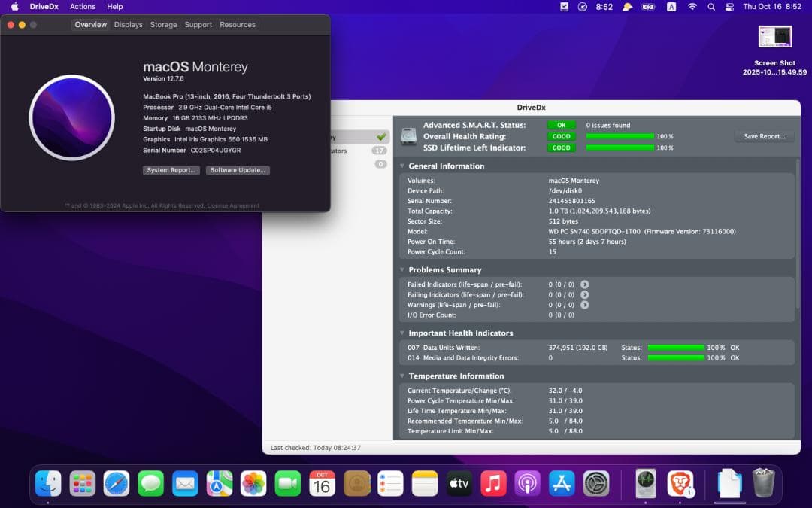812x508 pixels.
Task: Click the SSD drive icon in DriveDx header
Action: click(x=408, y=135)
